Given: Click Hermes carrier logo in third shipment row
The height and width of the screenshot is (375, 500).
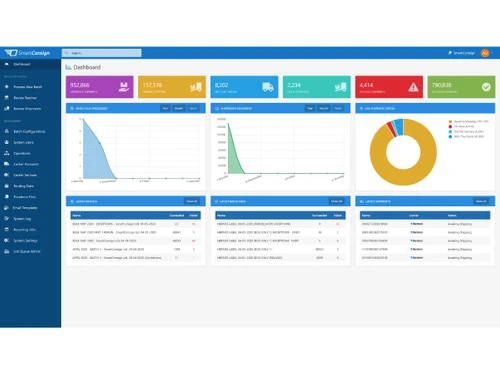Looking at the screenshot, I should point(416,241).
